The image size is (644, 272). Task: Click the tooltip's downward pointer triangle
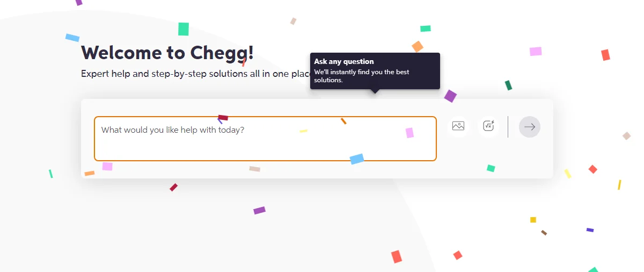pyautogui.click(x=375, y=91)
